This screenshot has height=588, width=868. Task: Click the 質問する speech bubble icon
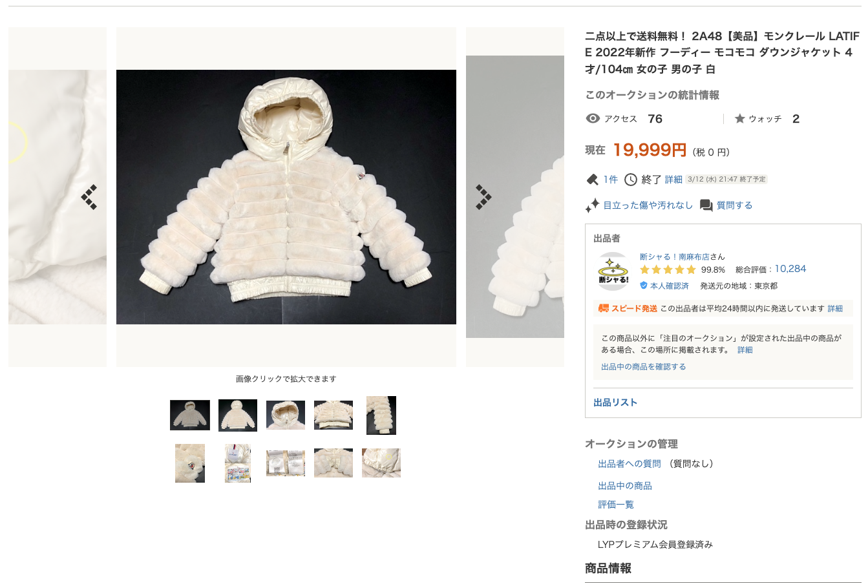pyautogui.click(x=706, y=205)
